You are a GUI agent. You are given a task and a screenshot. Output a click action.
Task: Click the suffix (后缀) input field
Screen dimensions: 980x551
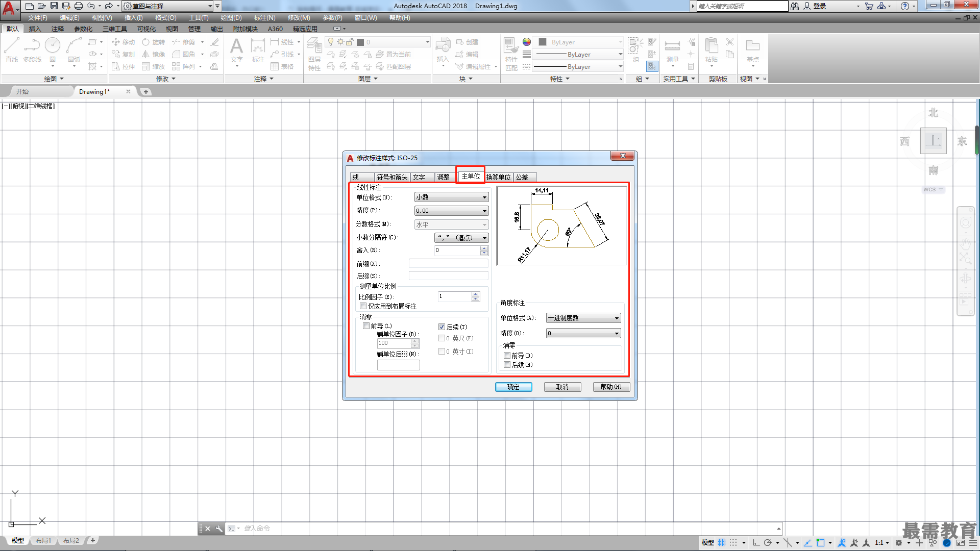(x=449, y=275)
